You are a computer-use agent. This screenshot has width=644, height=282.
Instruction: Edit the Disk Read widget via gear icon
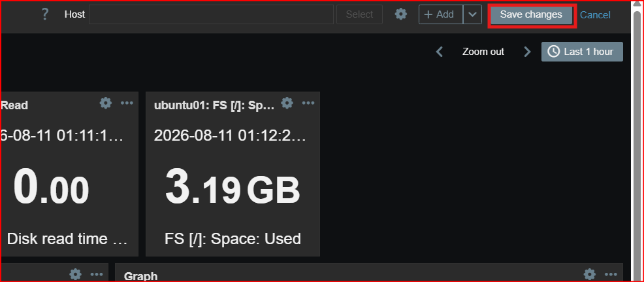106,103
